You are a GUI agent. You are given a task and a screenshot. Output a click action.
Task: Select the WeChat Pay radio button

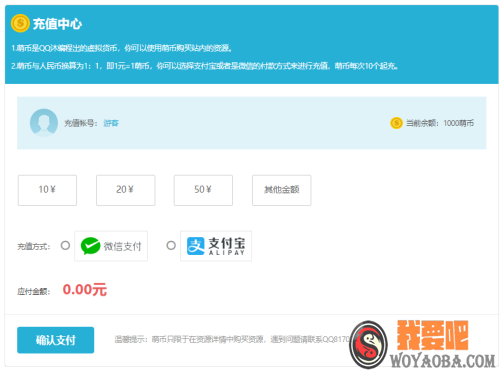(65, 246)
